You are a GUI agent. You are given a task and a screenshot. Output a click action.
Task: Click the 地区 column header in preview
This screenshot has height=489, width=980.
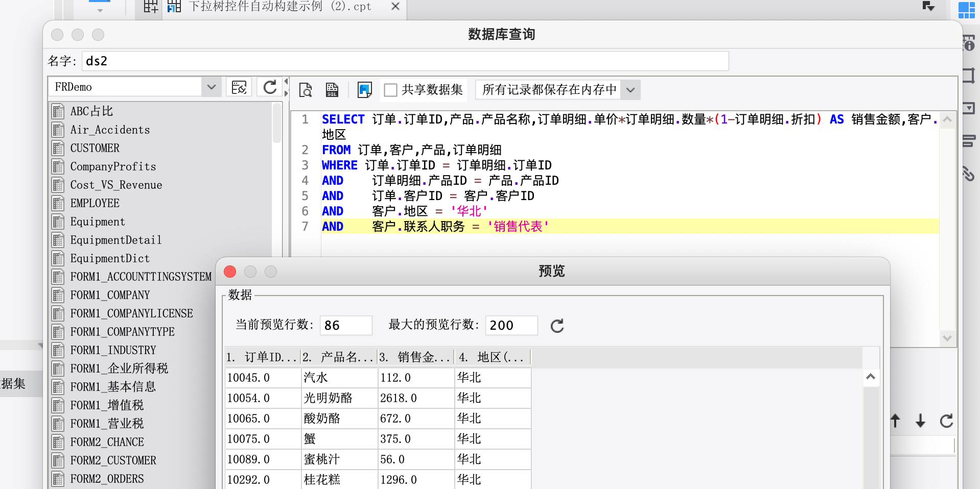[x=493, y=357]
